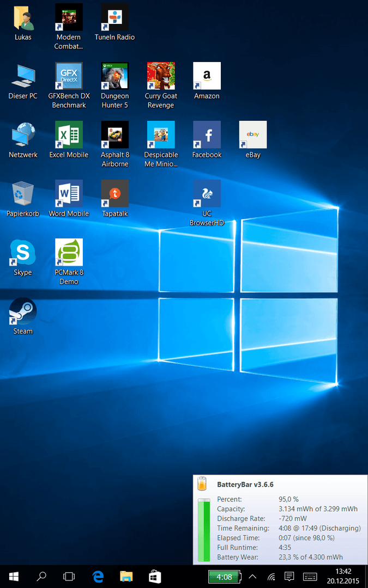Click Time Remaining 4:08 @ 17:49
The height and width of the screenshot is (588, 368).
319,528
